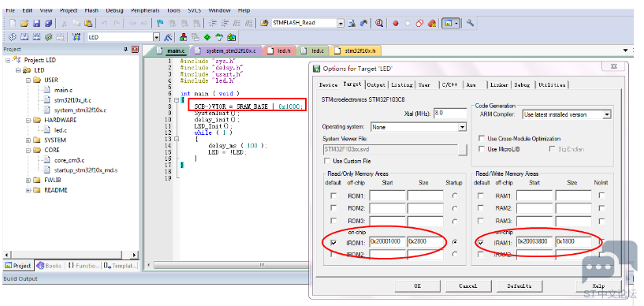Screen dimensions: 644x306
Task: Click the IROM1 Start address field
Action: pyautogui.click(x=388, y=242)
